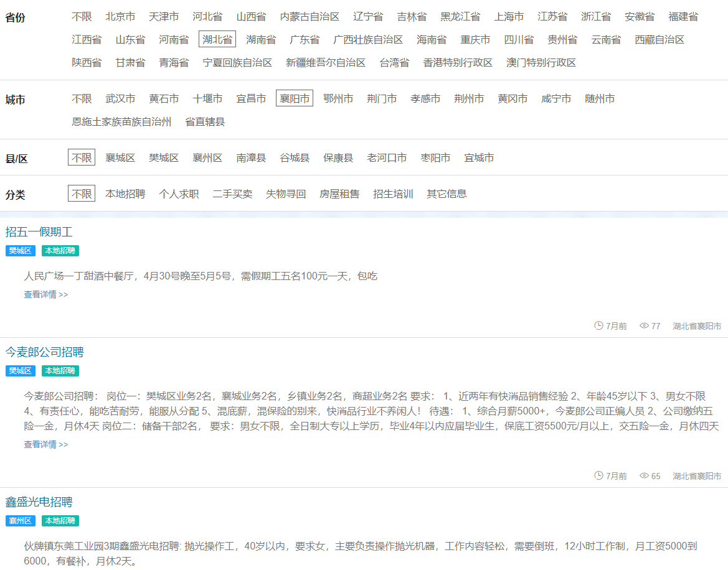Choose 香港特别行政区 filter
Screen dimensions: 728x570
pyautogui.click(x=458, y=63)
